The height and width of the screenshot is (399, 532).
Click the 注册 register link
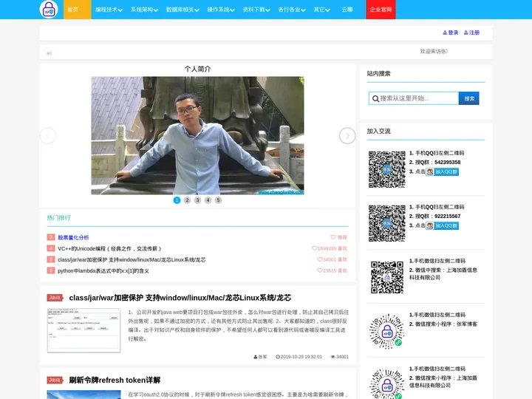pyautogui.click(x=471, y=33)
